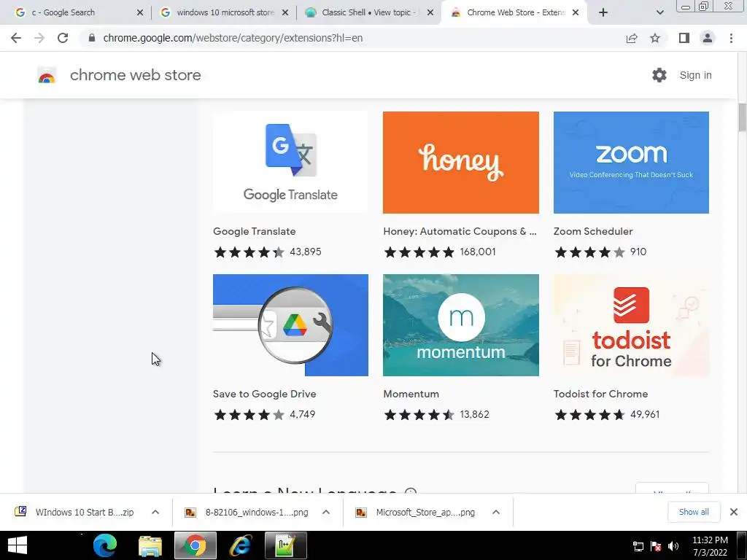
Task: Launch Microsoft Edge from taskbar
Action: [105, 545]
